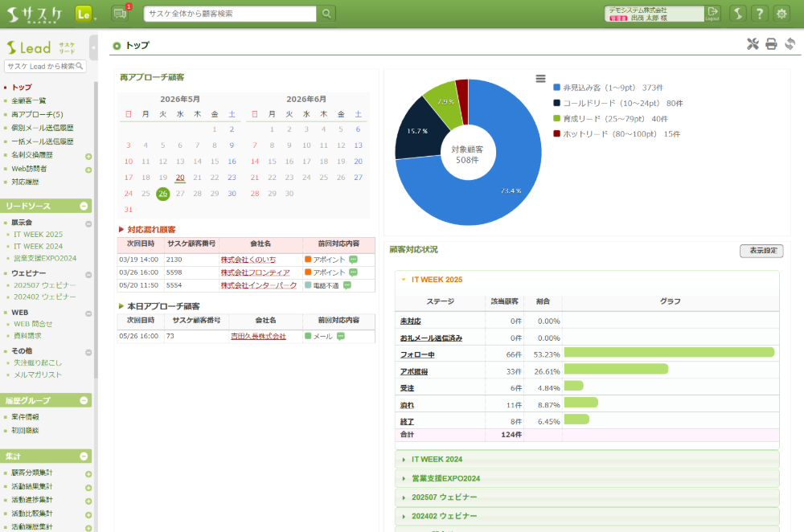Open the wrench and screwdriver settings icon
The height and width of the screenshot is (532, 804).
753,44
